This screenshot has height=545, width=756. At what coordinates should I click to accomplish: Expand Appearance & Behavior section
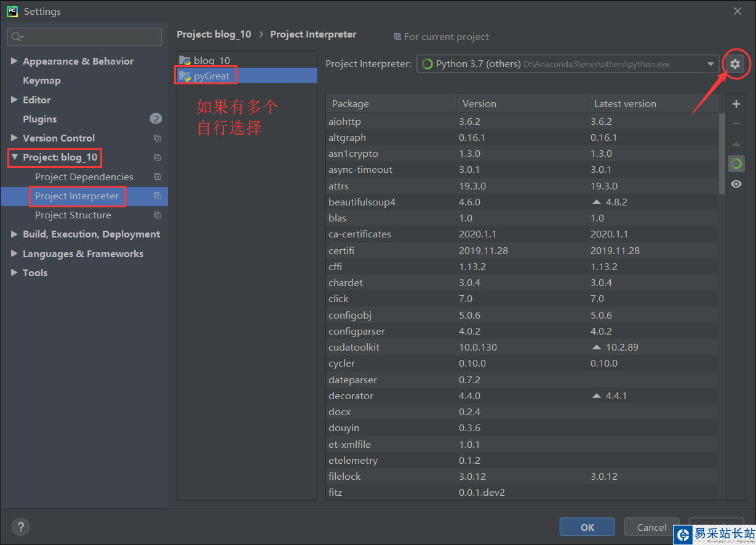tap(14, 61)
